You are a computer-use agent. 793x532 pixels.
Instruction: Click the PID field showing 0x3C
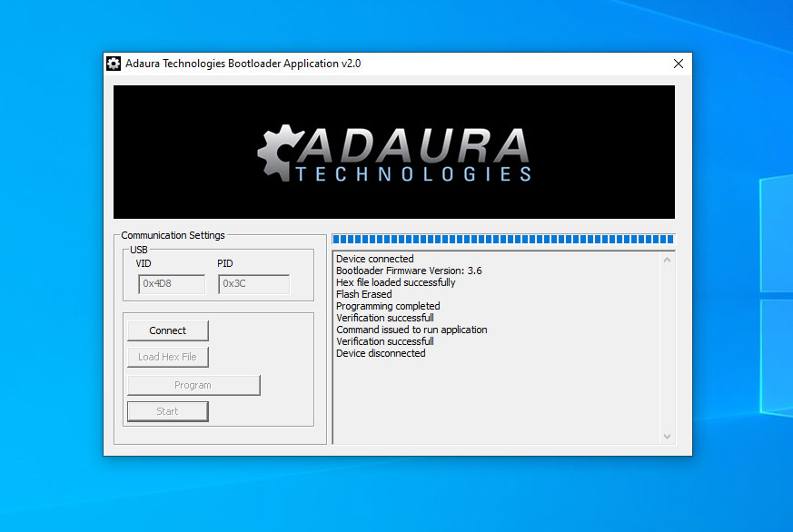tap(253, 284)
